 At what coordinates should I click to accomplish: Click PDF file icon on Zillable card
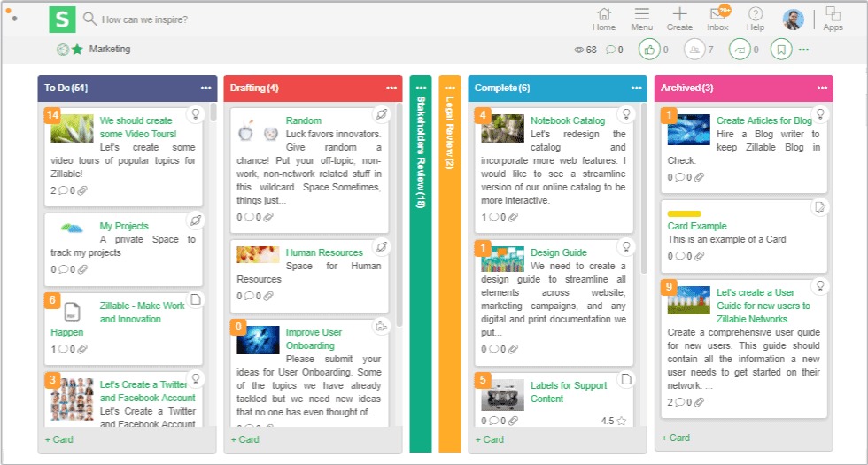click(x=72, y=312)
